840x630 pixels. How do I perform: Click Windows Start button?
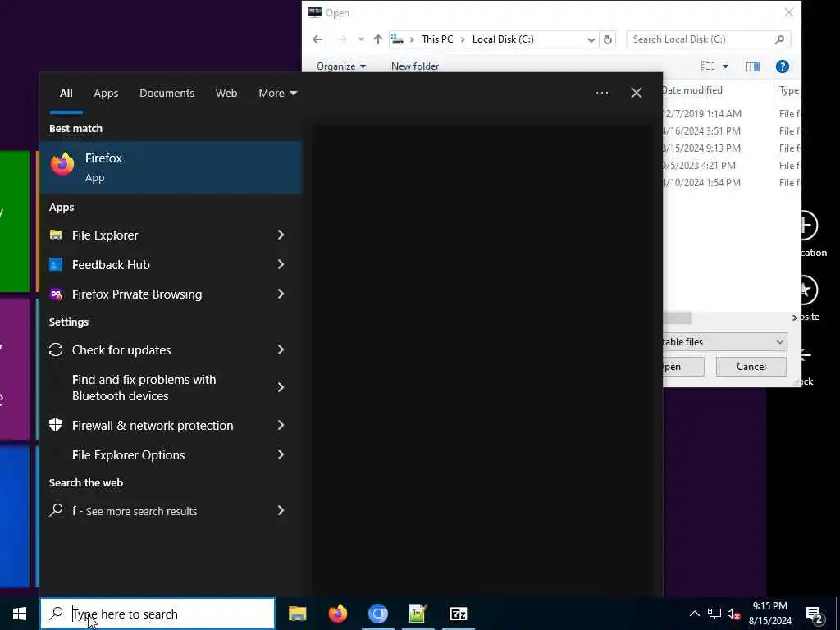[20, 614]
